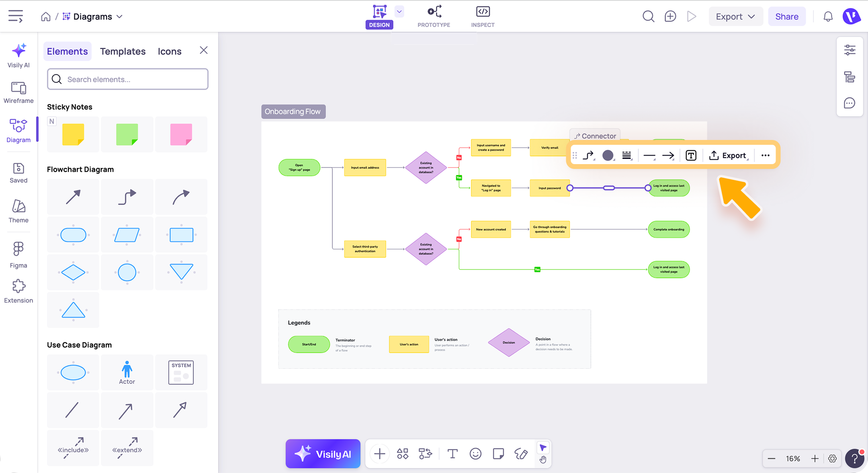868x473 pixels.
Task: Choose the upward triangle shape
Action: coord(73,310)
